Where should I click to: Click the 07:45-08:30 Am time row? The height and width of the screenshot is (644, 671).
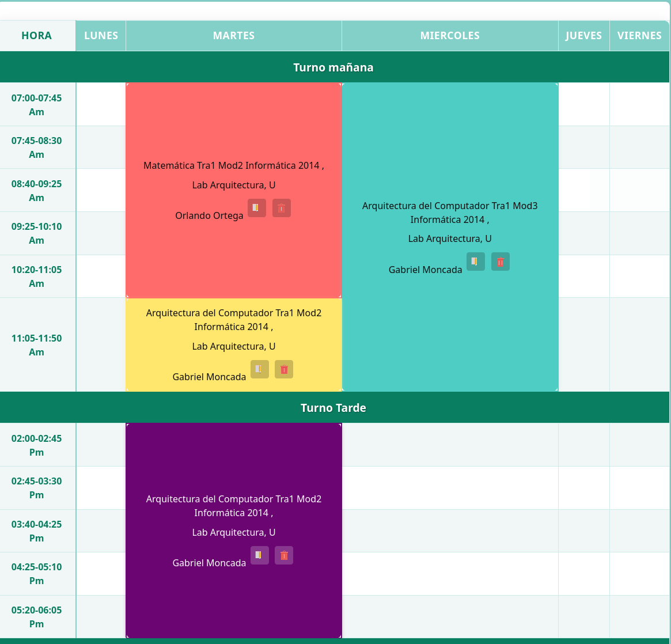(37, 147)
